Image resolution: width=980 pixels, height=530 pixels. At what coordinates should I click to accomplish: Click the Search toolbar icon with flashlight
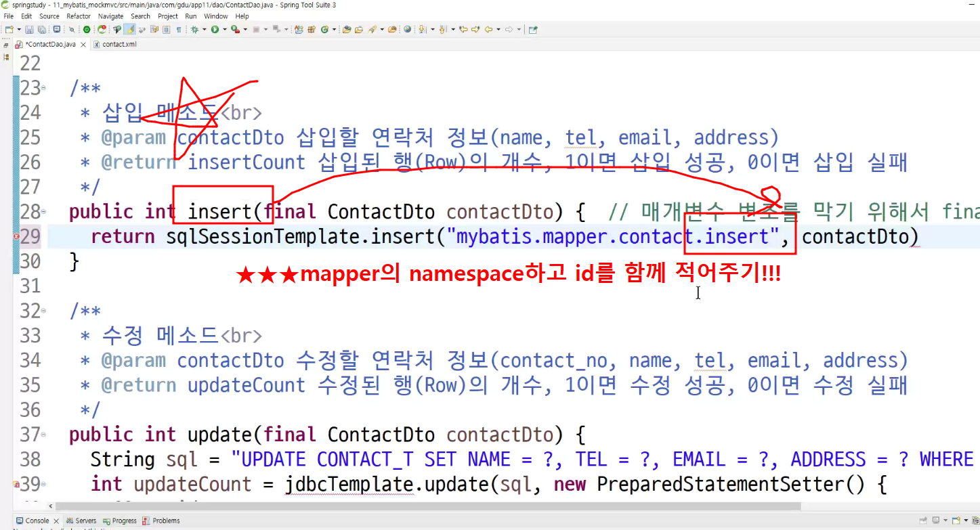[117, 30]
